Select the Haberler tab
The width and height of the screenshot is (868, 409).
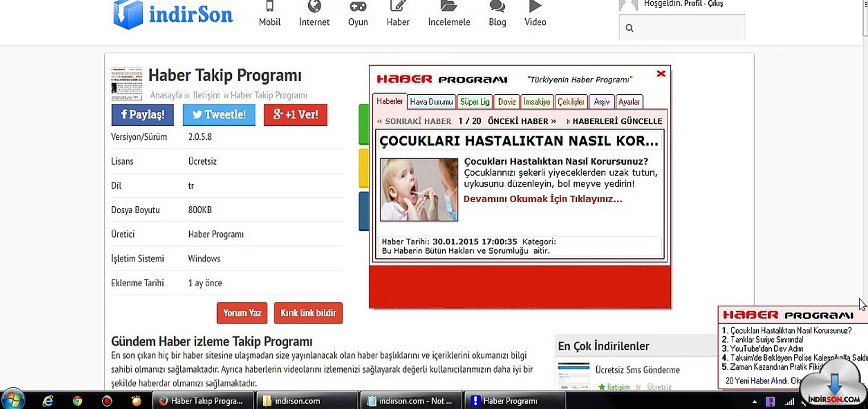click(390, 101)
